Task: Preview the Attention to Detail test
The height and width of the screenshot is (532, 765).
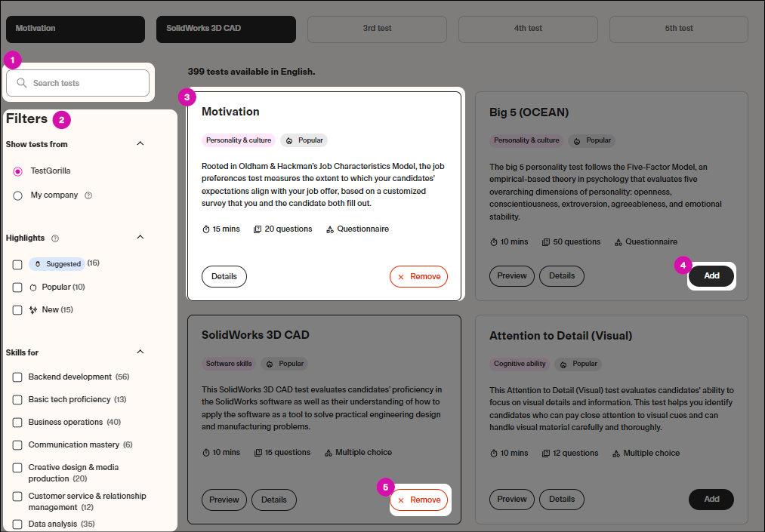Action: tap(511, 499)
